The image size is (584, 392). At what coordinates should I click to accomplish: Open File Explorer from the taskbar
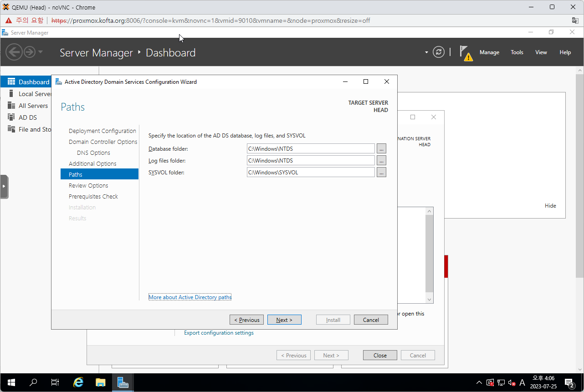click(x=100, y=382)
